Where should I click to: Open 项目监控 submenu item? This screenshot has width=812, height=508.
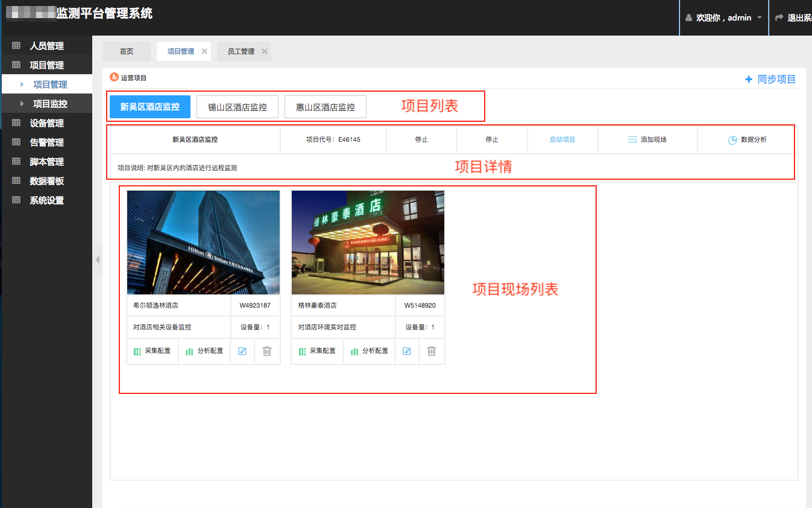pos(50,104)
